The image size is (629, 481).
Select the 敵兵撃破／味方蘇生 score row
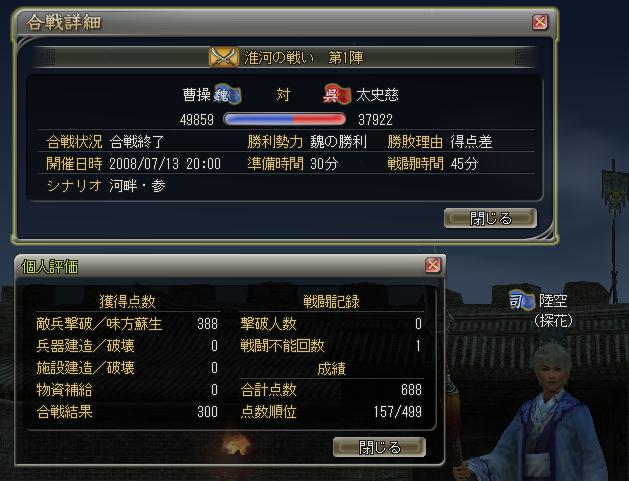127,324
